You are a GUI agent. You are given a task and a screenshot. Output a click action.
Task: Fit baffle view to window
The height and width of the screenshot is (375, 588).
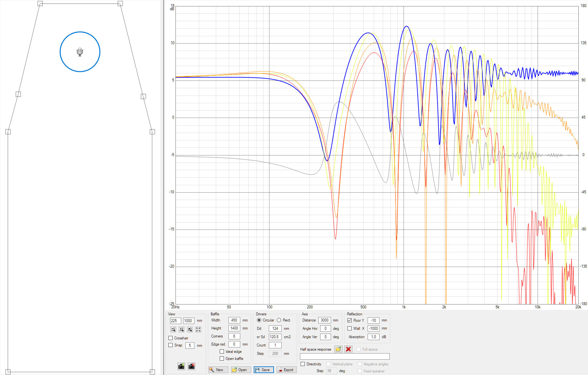point(198,329)
